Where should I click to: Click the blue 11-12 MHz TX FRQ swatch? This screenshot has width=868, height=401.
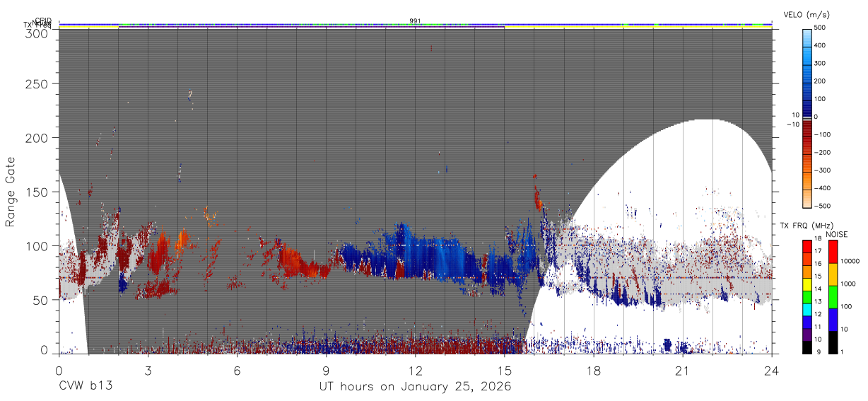coord(807,322)
